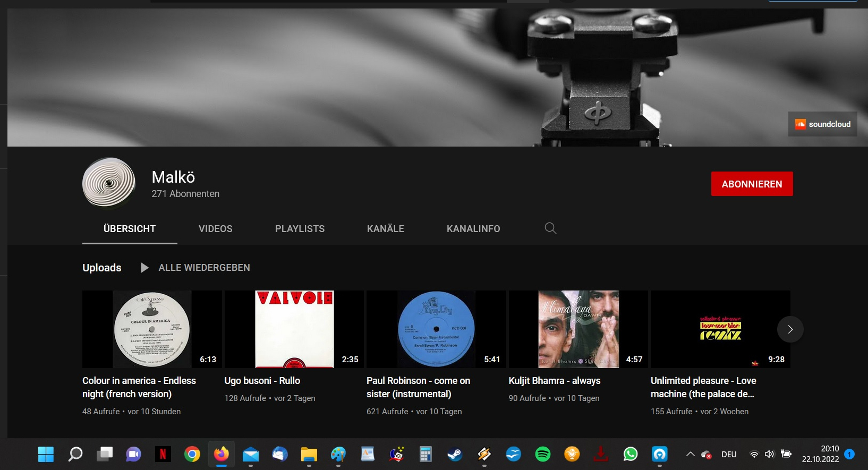Open the Kuljit Bhamra - always video title
The width and height of the screenshot is (868, 470).
pos(554,381)
